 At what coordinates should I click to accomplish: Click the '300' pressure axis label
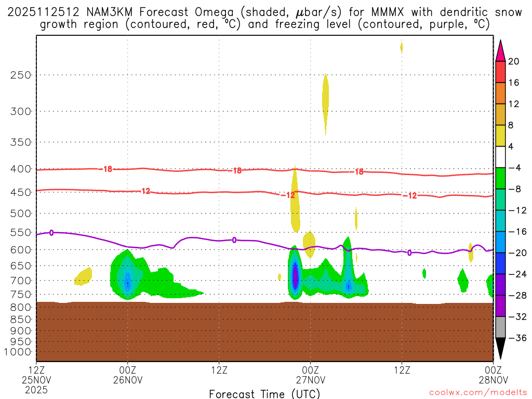click(x=21, y=111)
